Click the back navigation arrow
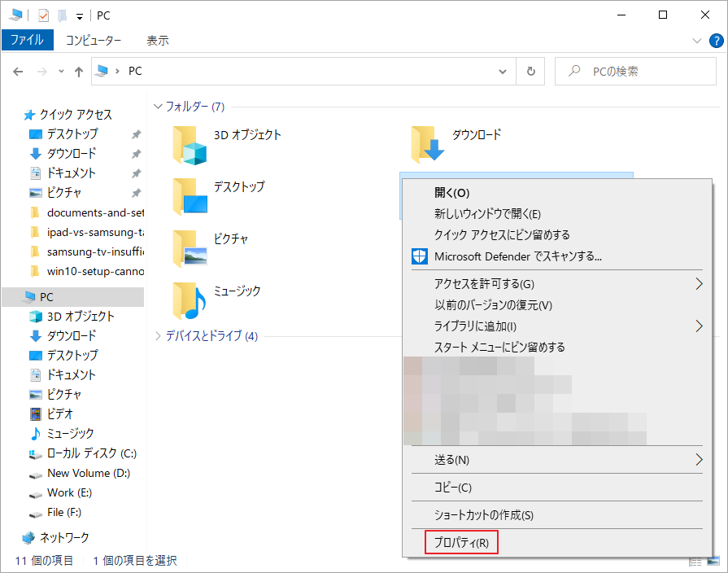This screenshot has width=728, height=573. pyautogui.click(x=17, y=71)
